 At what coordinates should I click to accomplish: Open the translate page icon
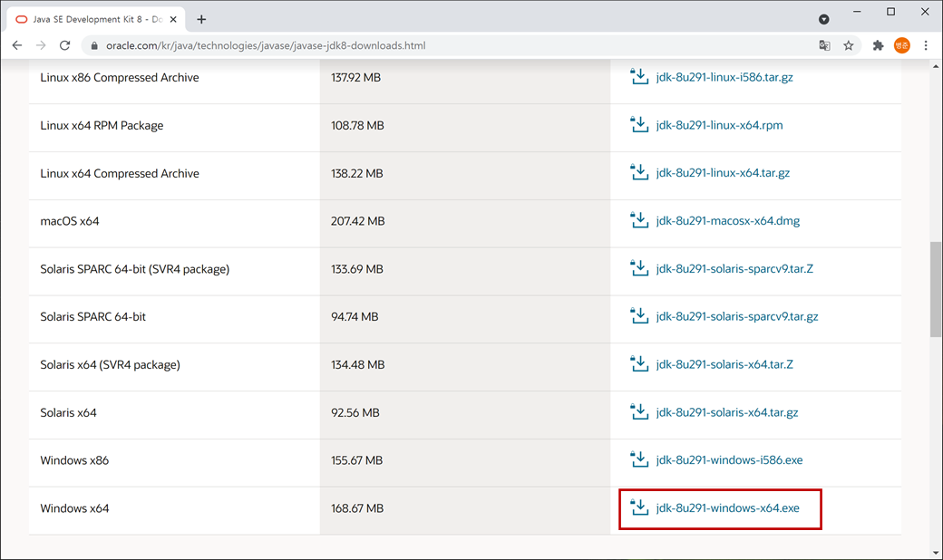(x=824, y=45)
